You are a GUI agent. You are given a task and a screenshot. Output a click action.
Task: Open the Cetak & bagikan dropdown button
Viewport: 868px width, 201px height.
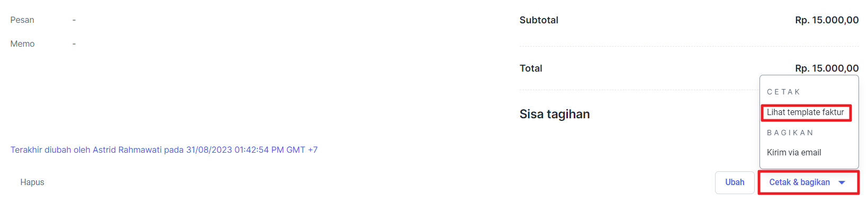click(809, 182)
